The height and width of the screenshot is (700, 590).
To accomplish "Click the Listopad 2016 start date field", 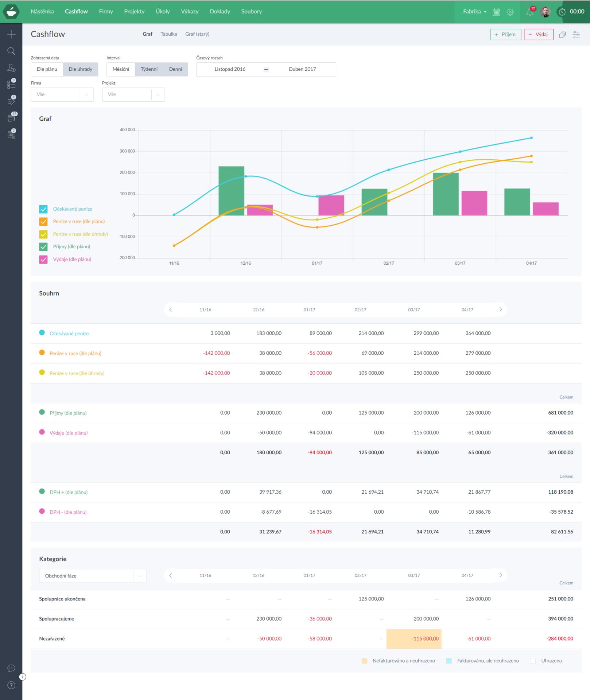I will click(x=230, y=69).
